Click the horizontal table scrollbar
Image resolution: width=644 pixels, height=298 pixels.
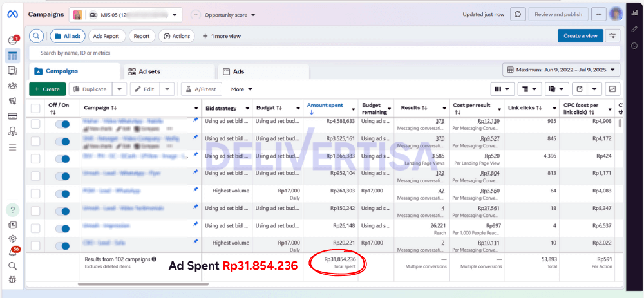143,284
